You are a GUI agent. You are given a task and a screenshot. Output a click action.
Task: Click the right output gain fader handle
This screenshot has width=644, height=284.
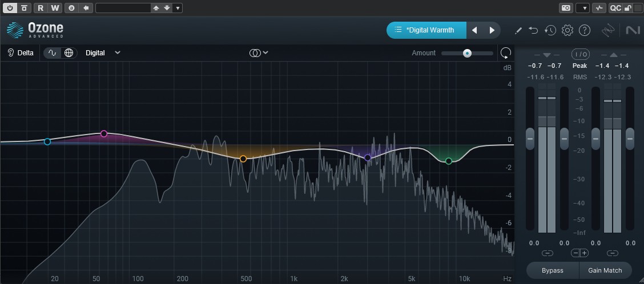point(630,139)
